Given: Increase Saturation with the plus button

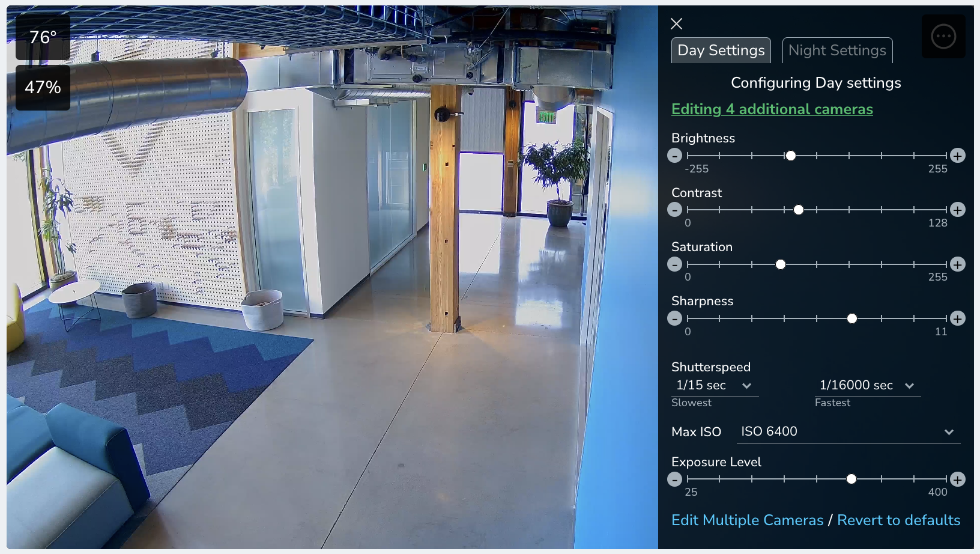Looking at the screenshot, I should [958, 264].
